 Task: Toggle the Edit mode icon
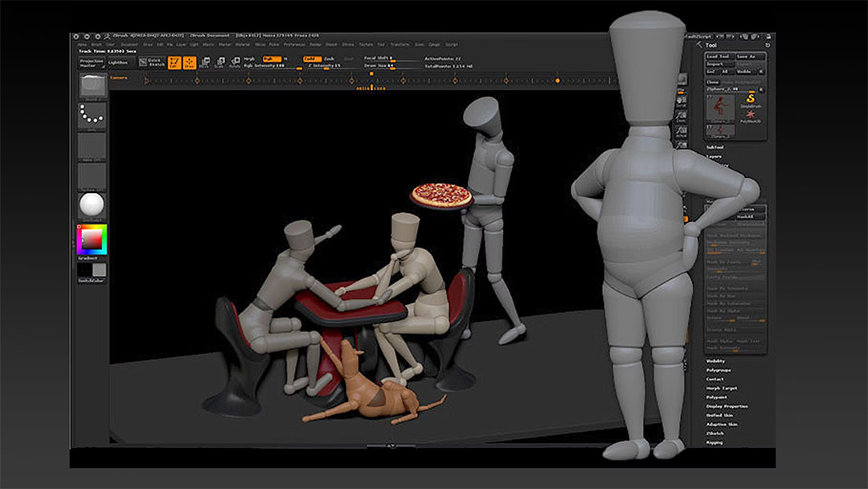point(174,63)
